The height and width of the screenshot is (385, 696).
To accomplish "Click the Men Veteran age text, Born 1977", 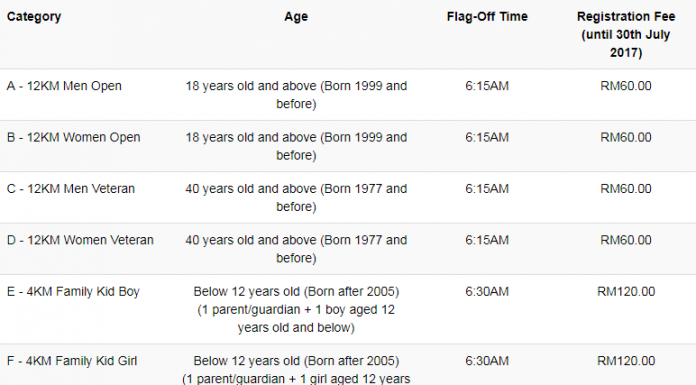I will coord(296,198).
